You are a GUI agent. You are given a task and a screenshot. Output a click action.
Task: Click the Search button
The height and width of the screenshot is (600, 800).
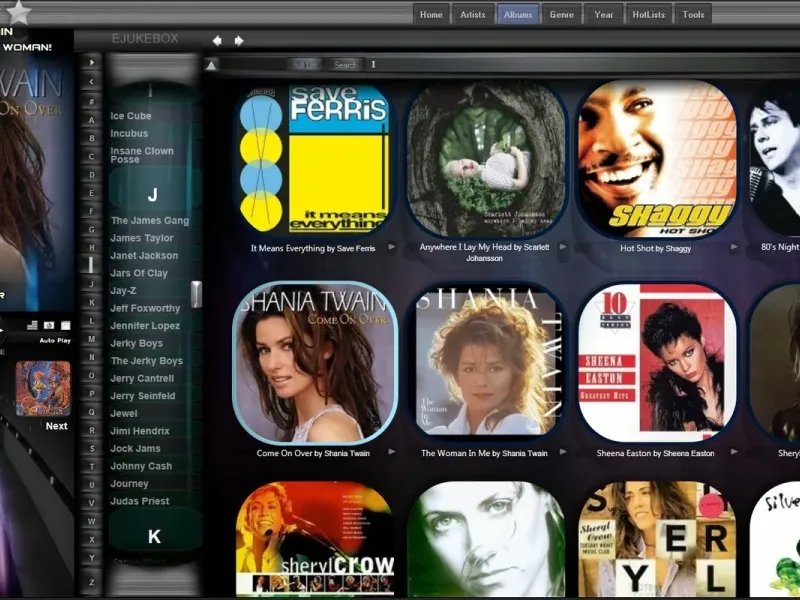[345, 65]
